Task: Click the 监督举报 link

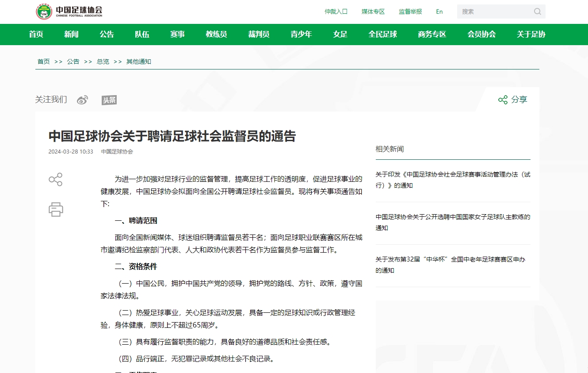Action: (409, 12)
